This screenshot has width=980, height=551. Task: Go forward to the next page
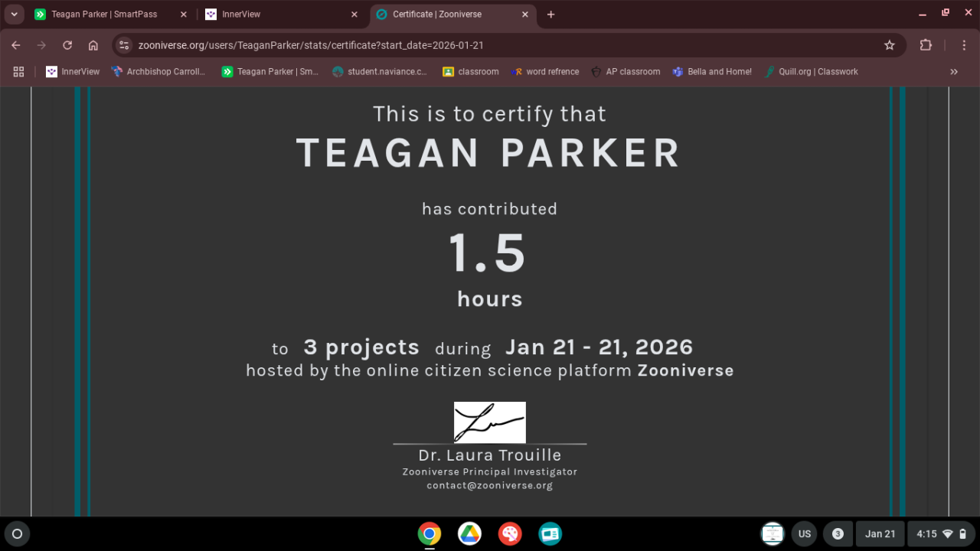41,45
